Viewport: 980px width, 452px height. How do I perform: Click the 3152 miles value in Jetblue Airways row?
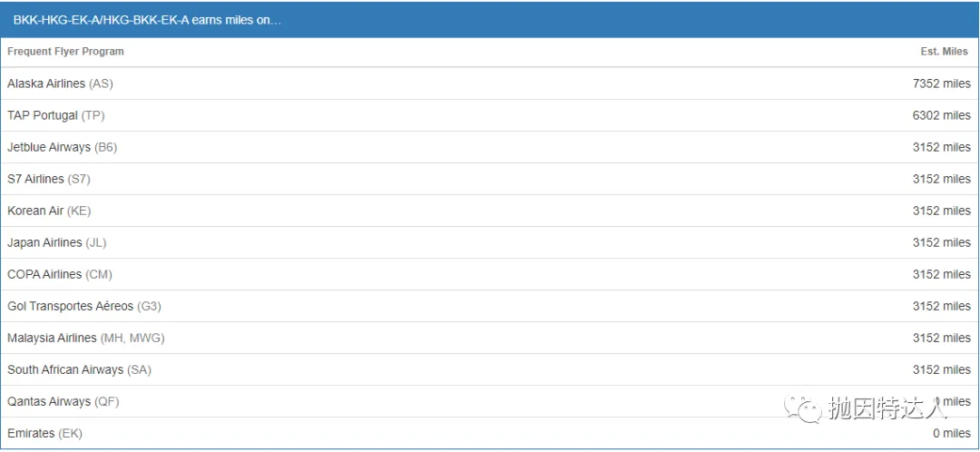[x=942, y=147]
